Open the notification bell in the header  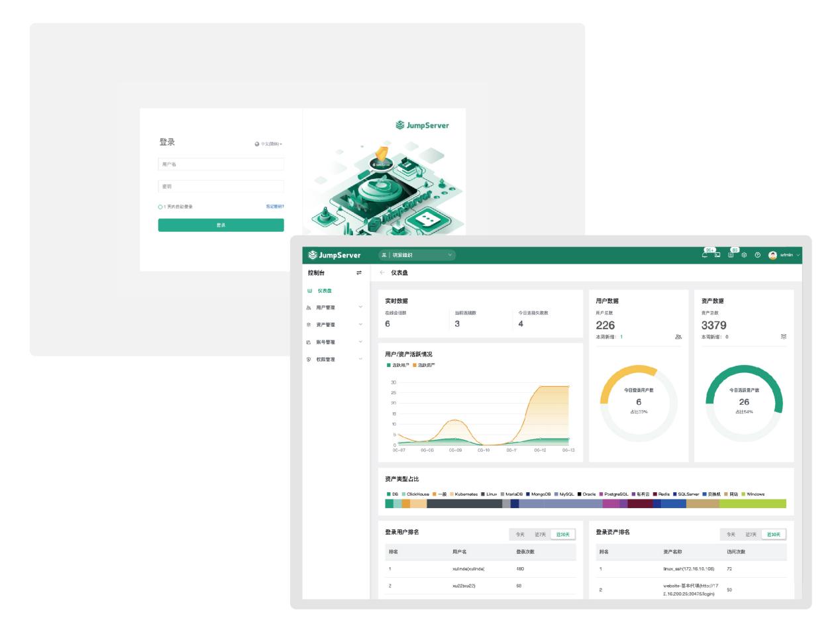pos(705,255)
